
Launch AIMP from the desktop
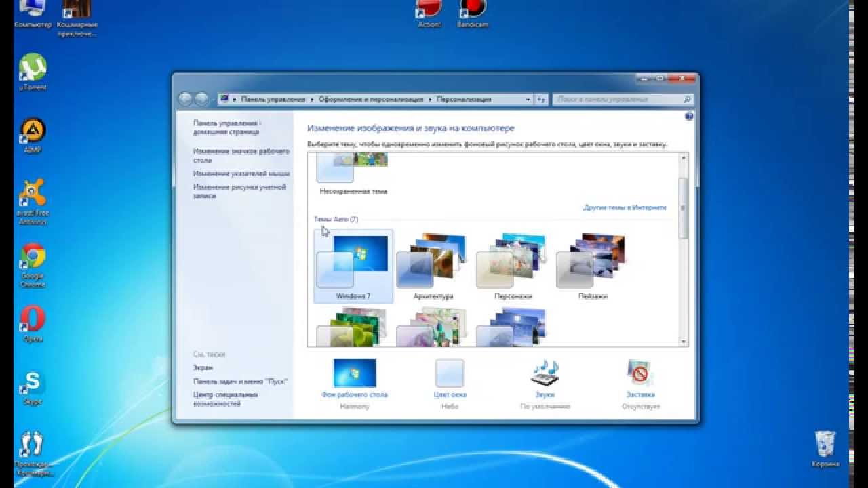pyautogui.click(x=33, y=134)
